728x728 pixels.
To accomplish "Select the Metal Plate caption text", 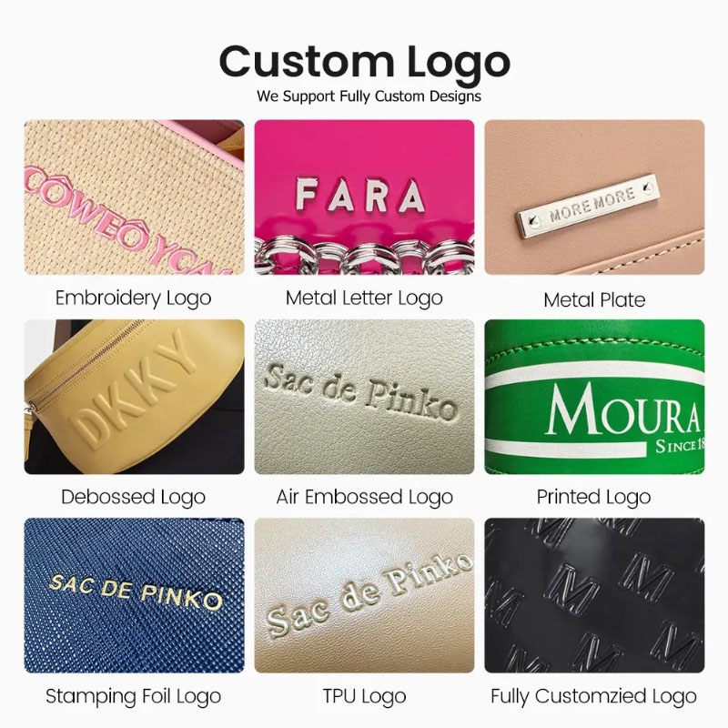I will (594, 300).
